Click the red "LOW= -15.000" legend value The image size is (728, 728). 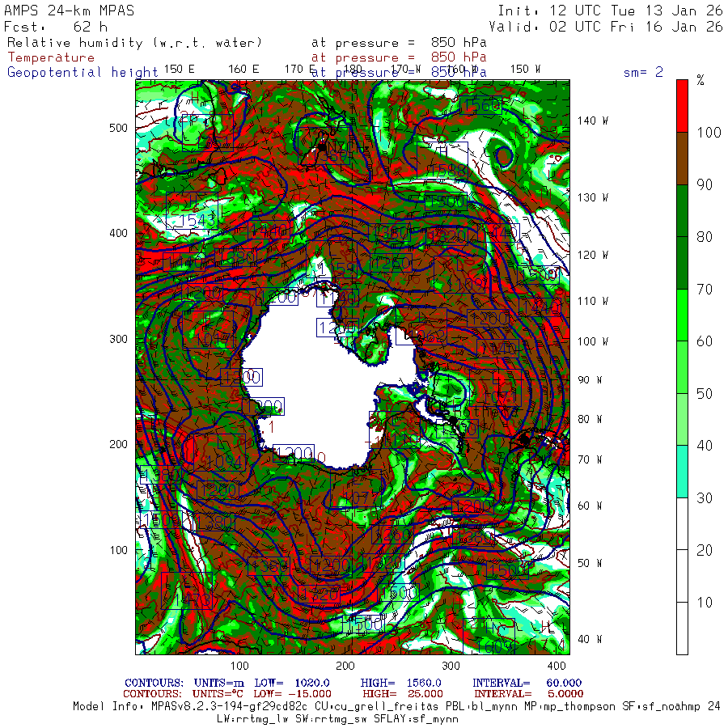(292, 694)
